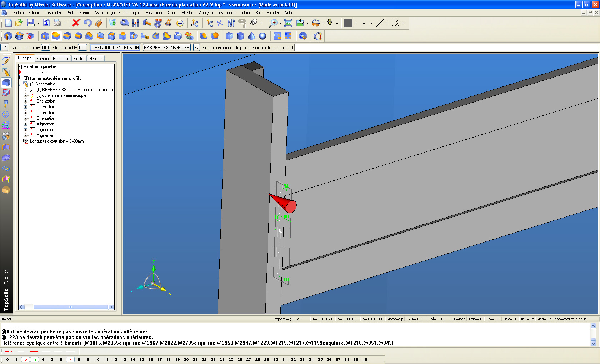Create a cylinder with the cylinder primitive icon
The width and height of the screenshot is (600, 364).
coord(240,36)
